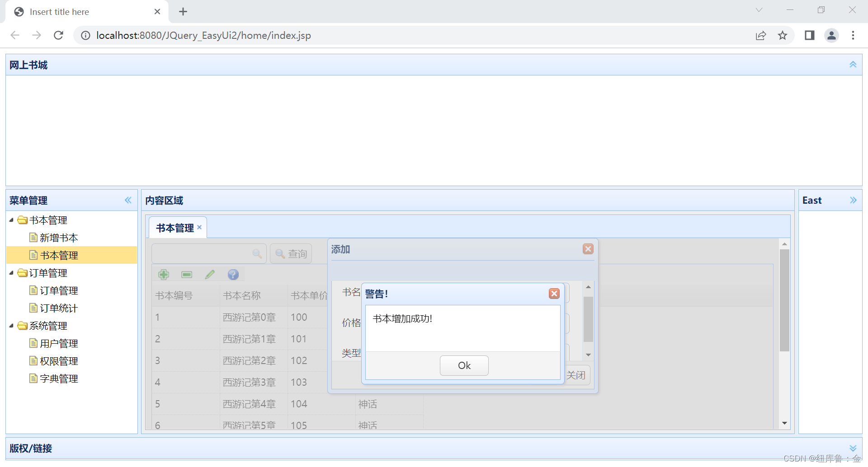This screenshot has height=467, width=868.
Task: Open the 字典管理 tree item
Action: (59, 378)
